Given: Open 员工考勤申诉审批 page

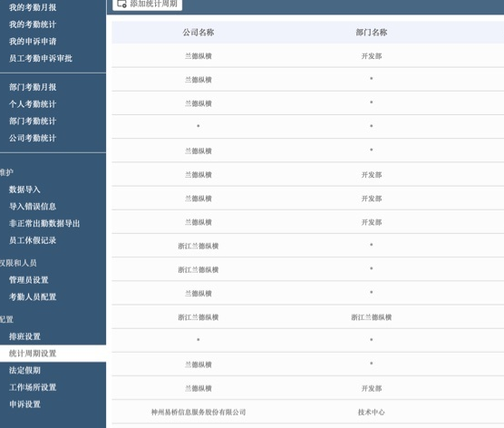Looking at the screenshot, I should tap(41, 58).
